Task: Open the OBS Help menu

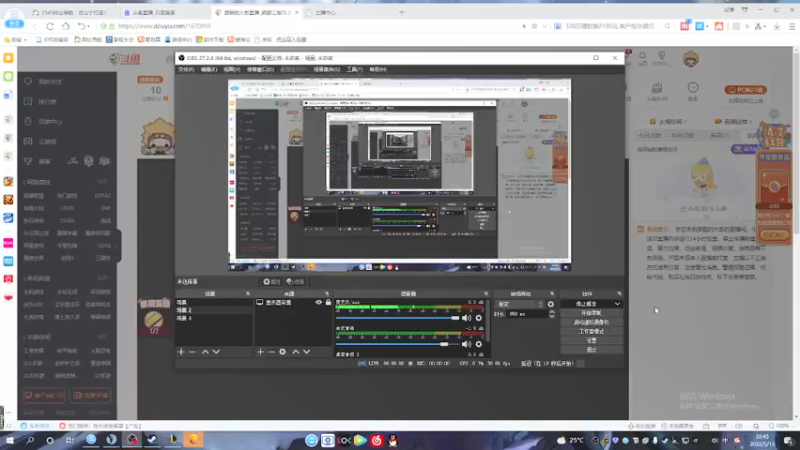Action: pos(378,69)
